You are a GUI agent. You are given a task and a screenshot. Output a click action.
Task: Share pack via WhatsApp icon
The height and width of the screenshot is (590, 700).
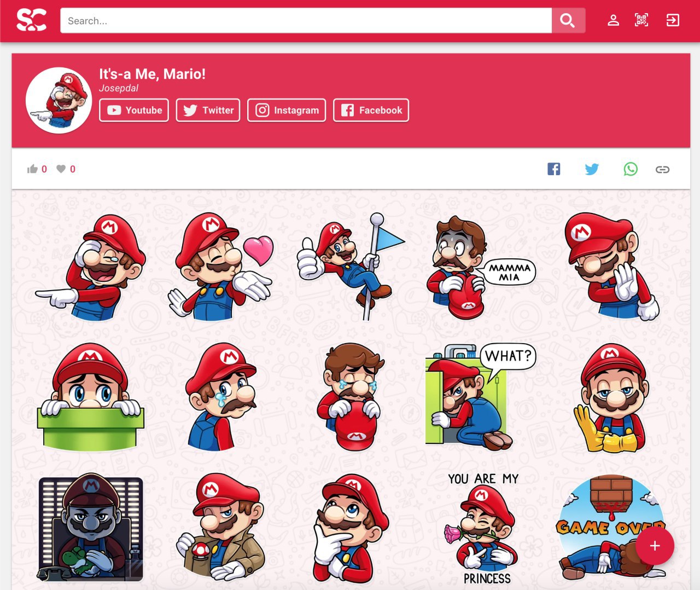tap(631, 169)
